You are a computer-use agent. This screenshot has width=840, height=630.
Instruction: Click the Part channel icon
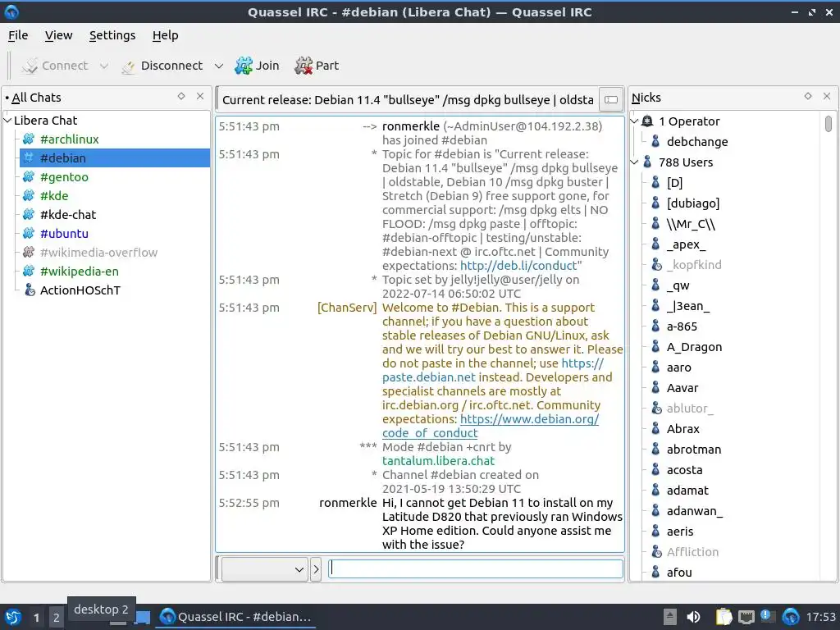pyautogui.click(x=304, y=66)
